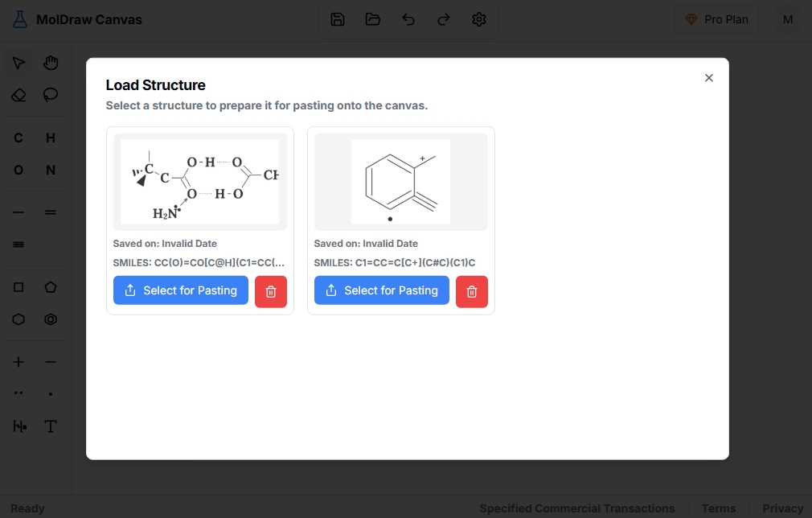This screenshot has height=518, width=812.
Task: Choose the text tool
Action: pos(51,426)
